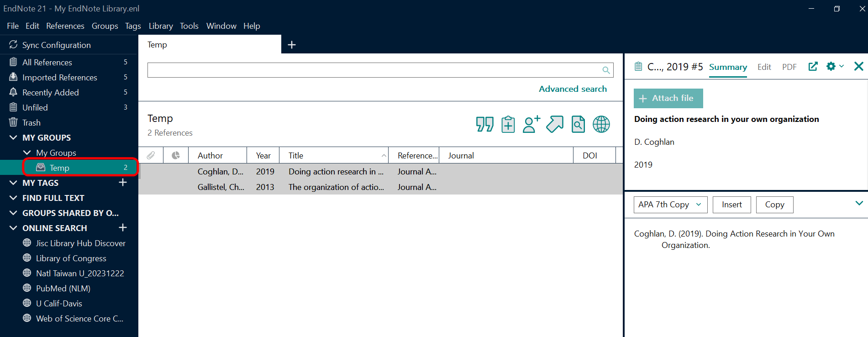Open the Library menu
Screen dimensions: 868x337
[161, 26]
